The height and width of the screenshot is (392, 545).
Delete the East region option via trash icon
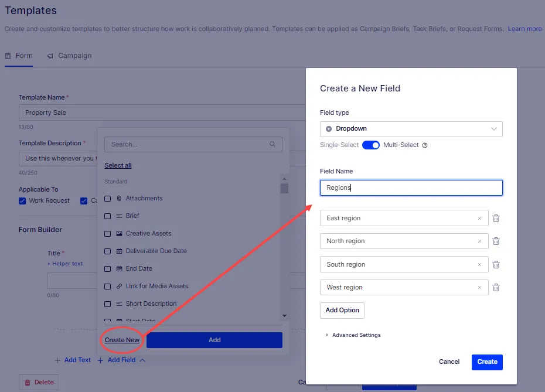pos(496,218)
